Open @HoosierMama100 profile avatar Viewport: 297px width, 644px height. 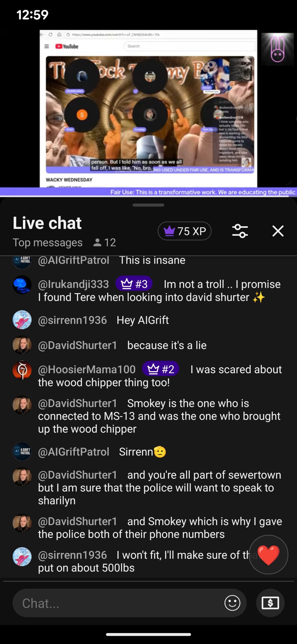click(x=22, y=370)
